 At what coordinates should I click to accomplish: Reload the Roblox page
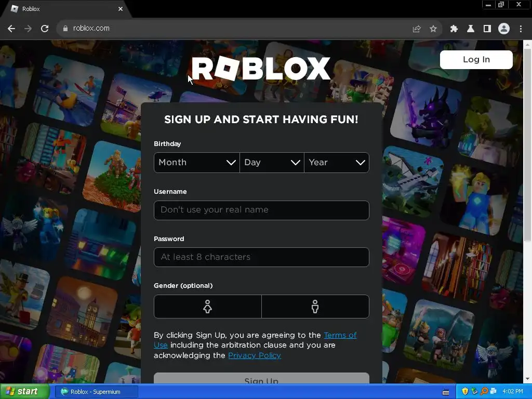tap(45, 29)
